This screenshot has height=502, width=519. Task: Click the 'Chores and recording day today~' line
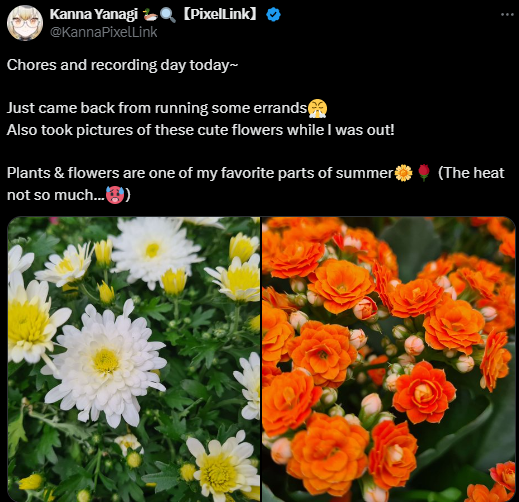pyautogui.click(x=122, y=65)
